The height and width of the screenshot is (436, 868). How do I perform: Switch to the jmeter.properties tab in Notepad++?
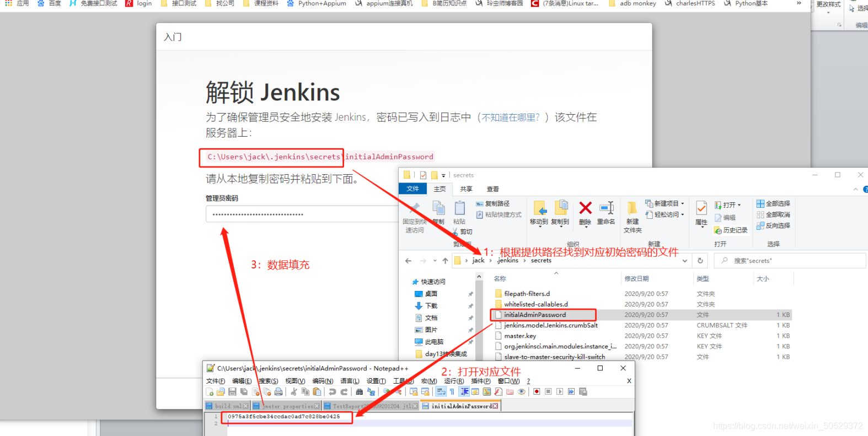tap(286, 406)
